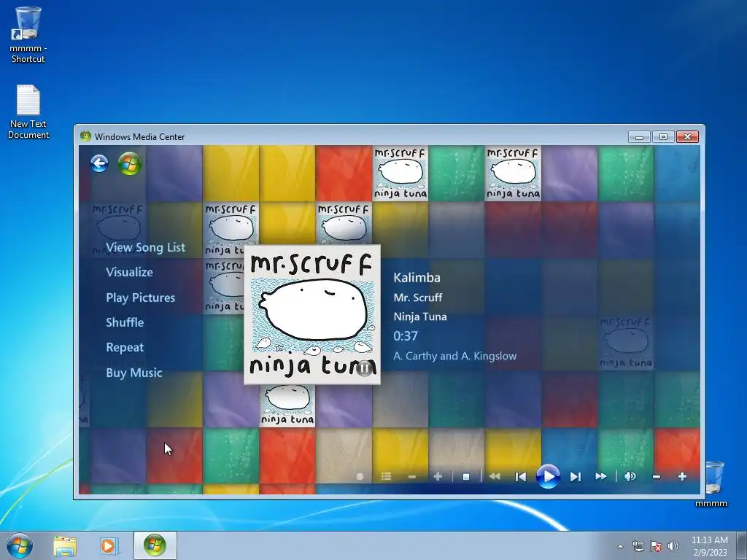Maximize the Windows Media Center window
Viewport: 747px width, 560px height.
pyautogui.click(x=663, y=136)
